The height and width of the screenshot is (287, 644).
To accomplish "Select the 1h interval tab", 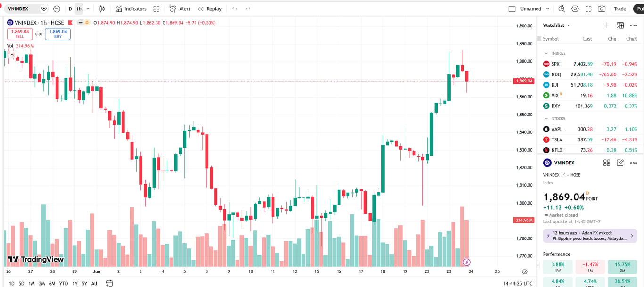I will pyautogui.click(x=78, y=9).
